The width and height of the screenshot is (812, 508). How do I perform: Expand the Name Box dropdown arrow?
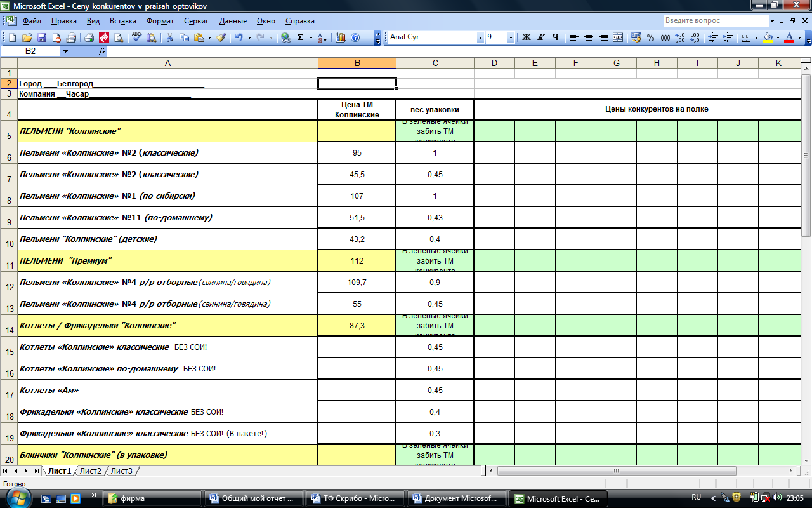(x=65, y=51)
